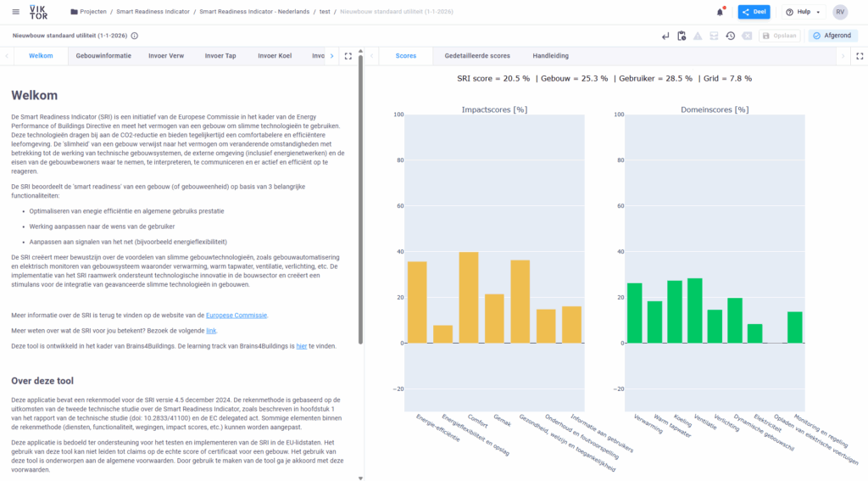Click the green Elektriciteit bar

pyautogui.click(x=755, y=333)
